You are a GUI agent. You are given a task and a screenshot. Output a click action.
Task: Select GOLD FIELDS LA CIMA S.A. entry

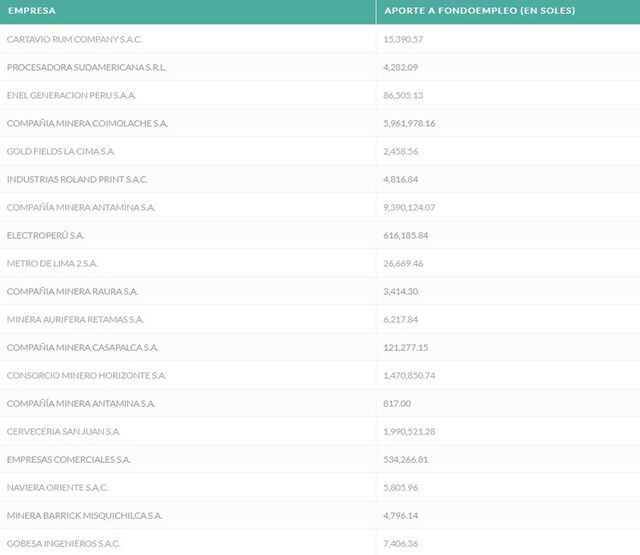[61, 151]
